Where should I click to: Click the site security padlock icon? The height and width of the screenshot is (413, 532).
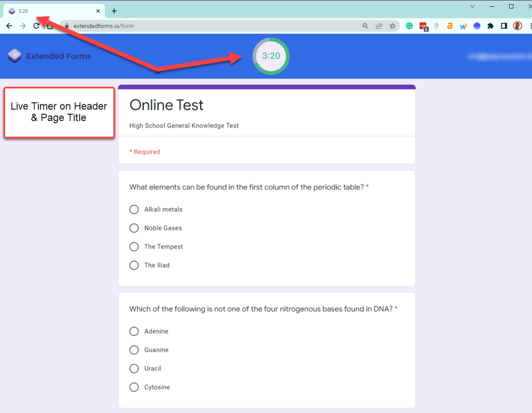click(x=66, y=26)
